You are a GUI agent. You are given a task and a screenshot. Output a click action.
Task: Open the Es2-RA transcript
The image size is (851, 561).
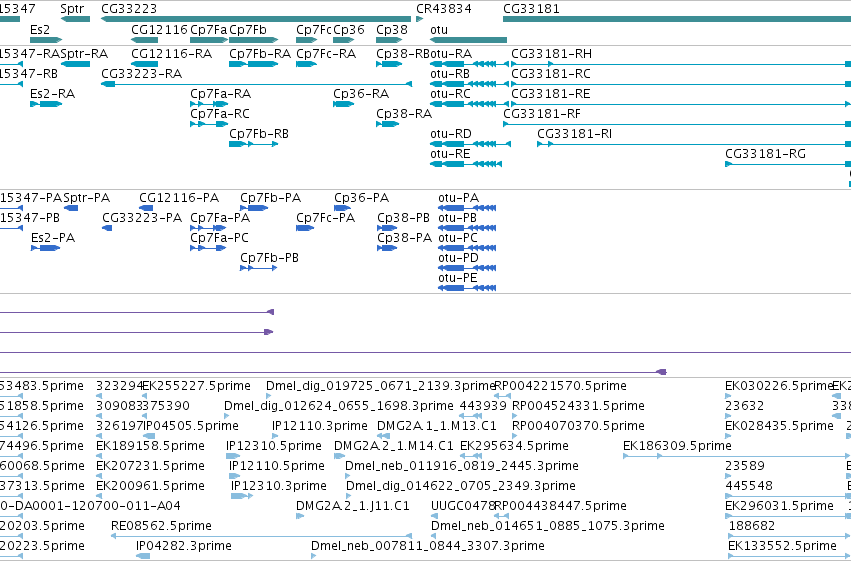(53, 94)
